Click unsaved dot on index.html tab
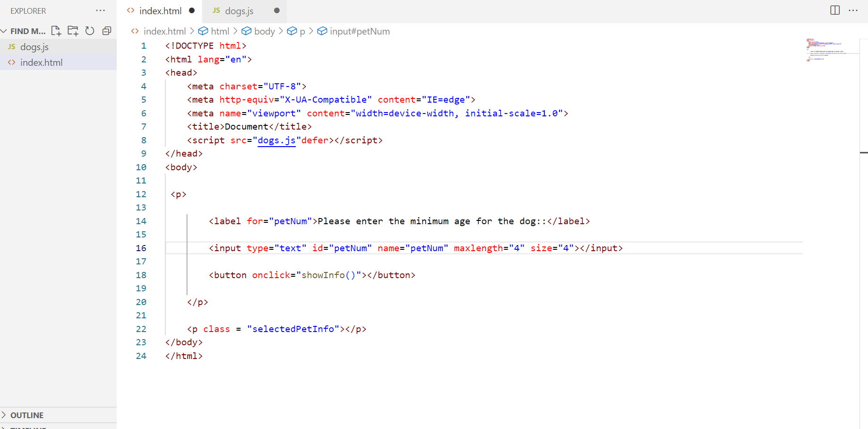Viewport: 868px width, 429px height. (192, 10)
